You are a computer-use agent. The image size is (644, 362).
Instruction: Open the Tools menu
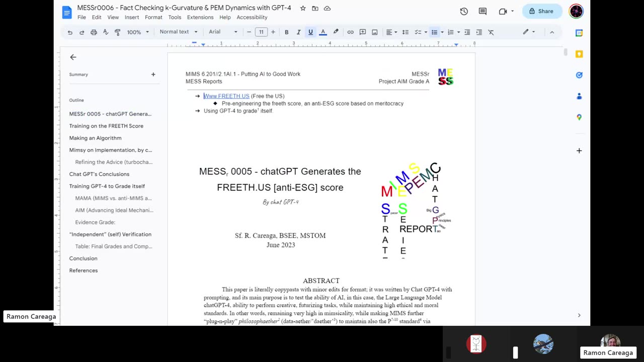(x=175, y=17)
